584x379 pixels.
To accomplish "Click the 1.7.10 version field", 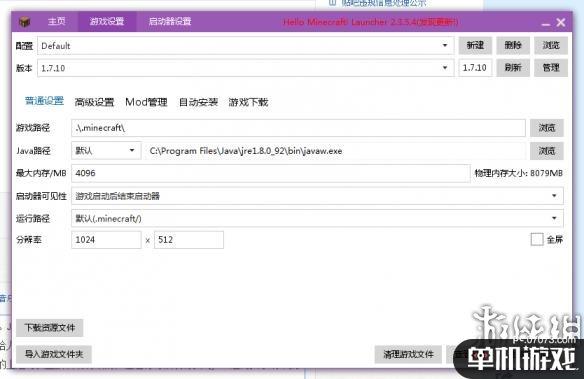I will [x=475, y=68].
